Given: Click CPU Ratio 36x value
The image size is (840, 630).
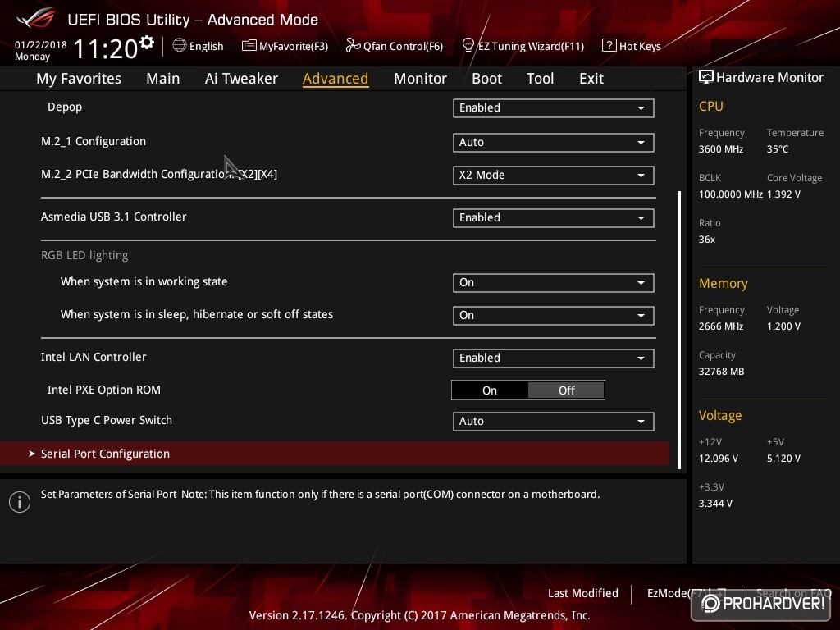Looking at the screenshot, I should 707,240.
